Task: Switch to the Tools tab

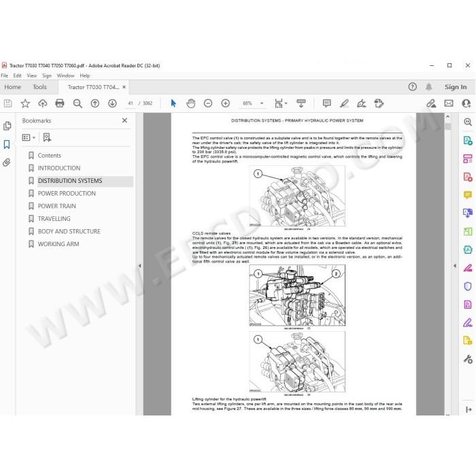Action: [39, 87]
